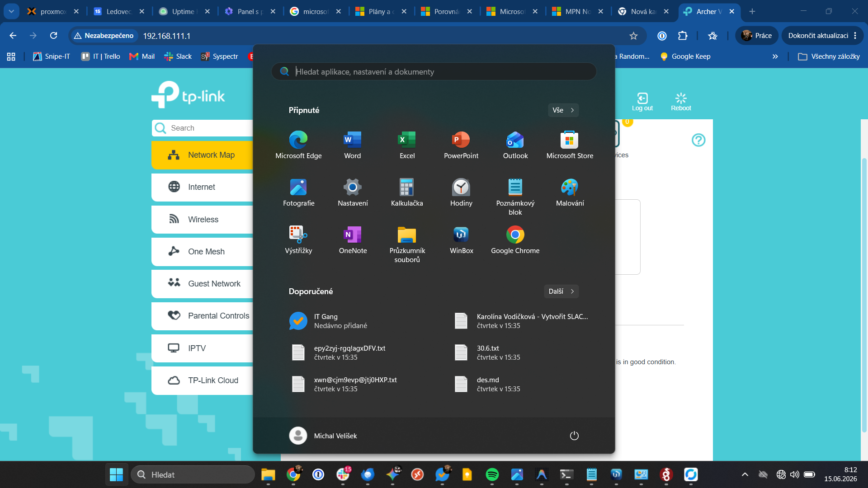This screenshot has height=488, width=868.
Task: Start PowerPoint from pinned apps
Action: (461, 145)
